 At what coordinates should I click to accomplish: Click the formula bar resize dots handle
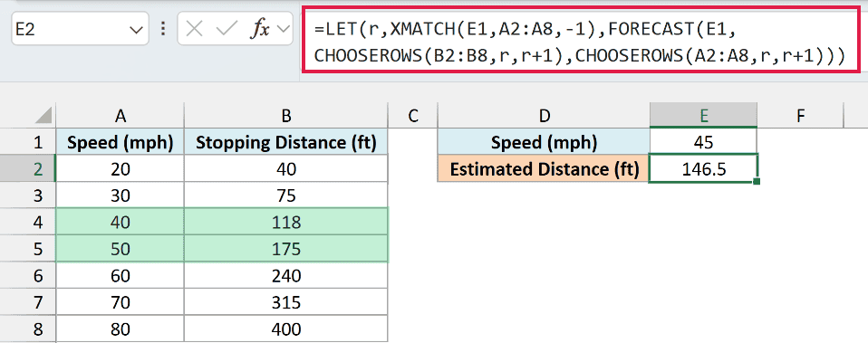coord(163,29)
